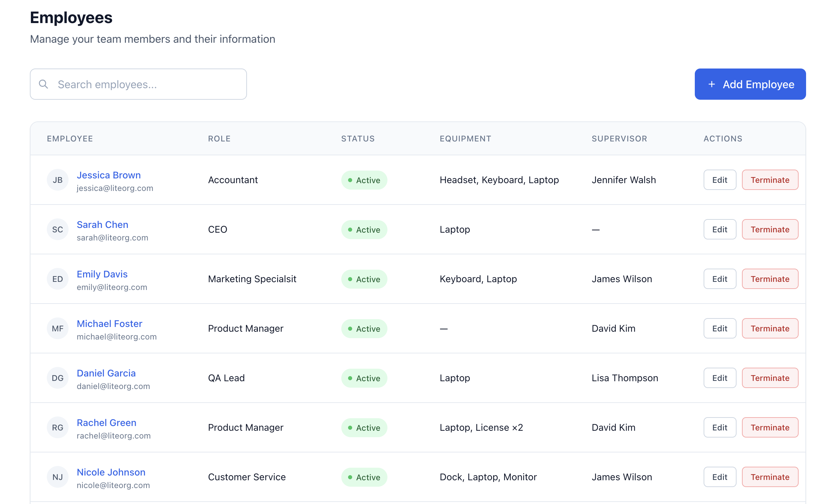Click Daniel Garcia's Active status badge

(x=364, y=378)
